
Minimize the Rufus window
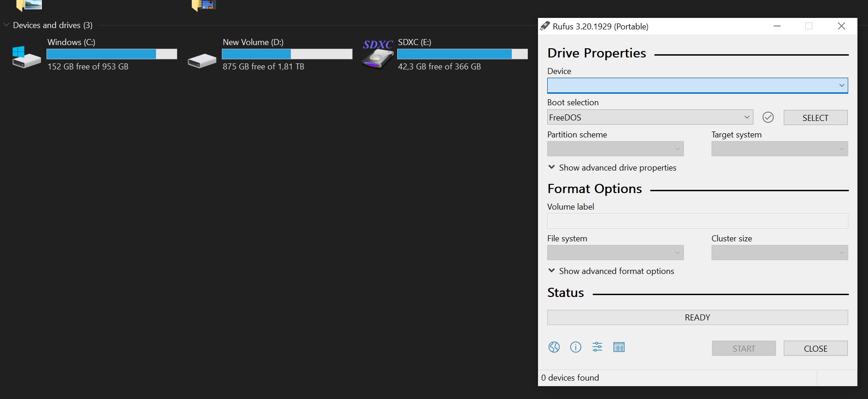click(x=777, y=26)
